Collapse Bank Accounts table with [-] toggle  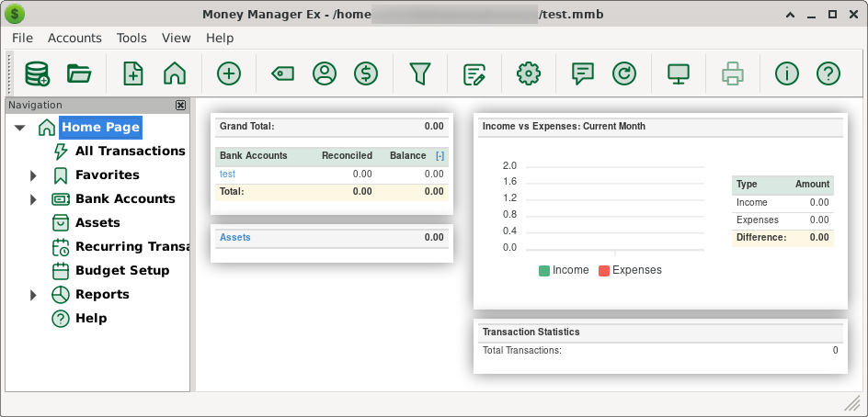pyautogui.click(x=440, y=156)
